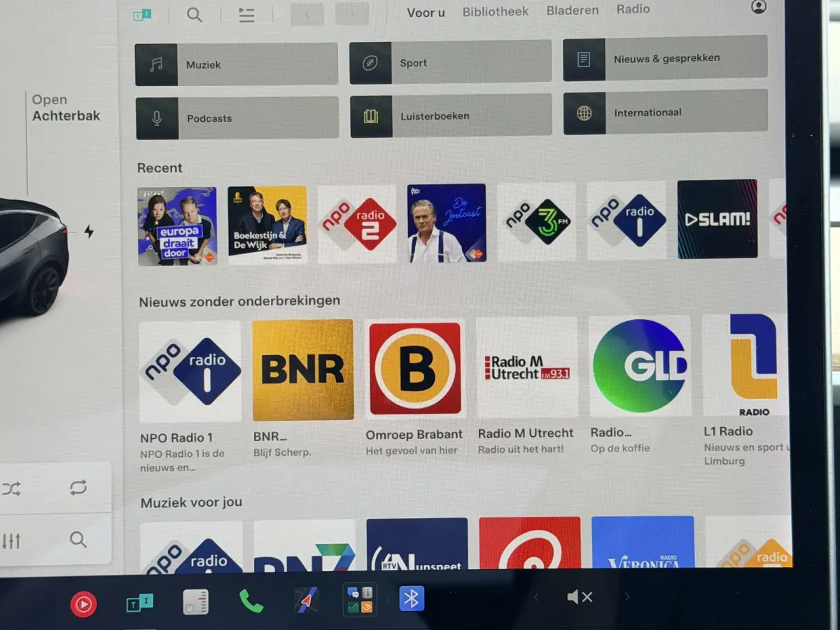The image size is (840, 630).
Task: Click the Blijf Scherp. subtitle
Action: (282, 452)
